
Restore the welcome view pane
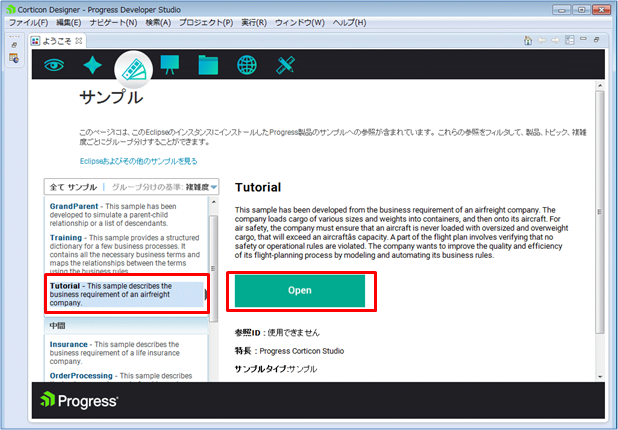click(x=597, y=39)
